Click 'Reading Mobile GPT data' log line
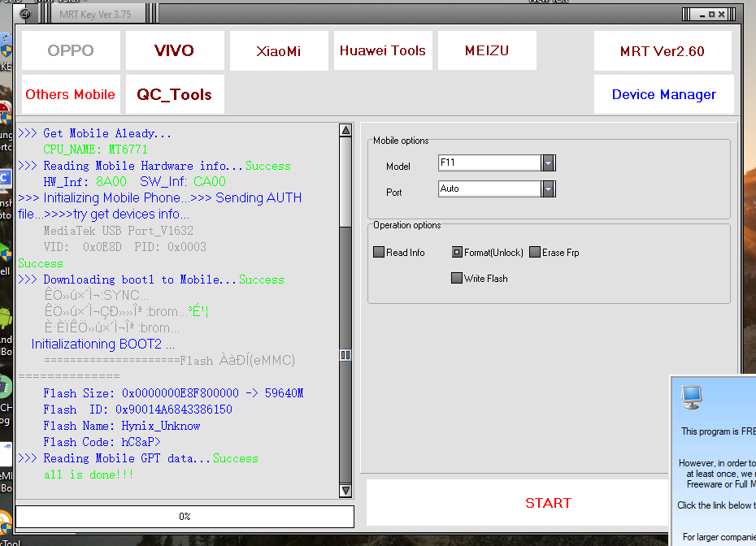 [138, 458]
